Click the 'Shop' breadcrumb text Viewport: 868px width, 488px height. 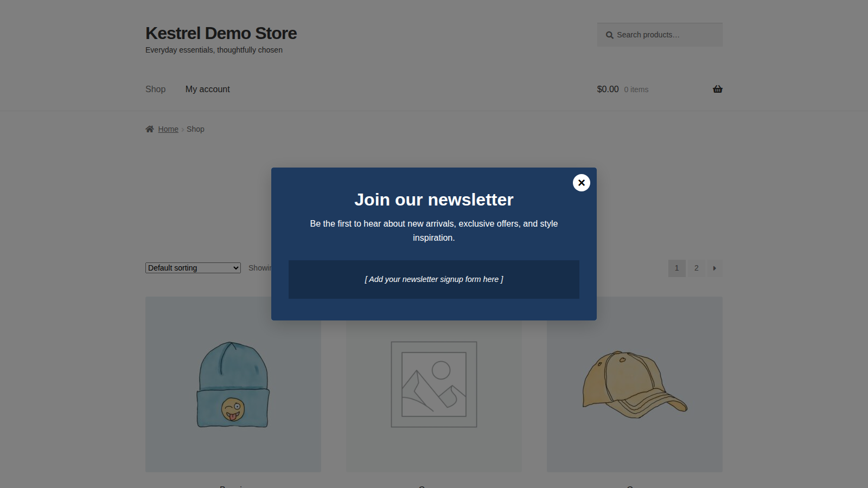195,129
